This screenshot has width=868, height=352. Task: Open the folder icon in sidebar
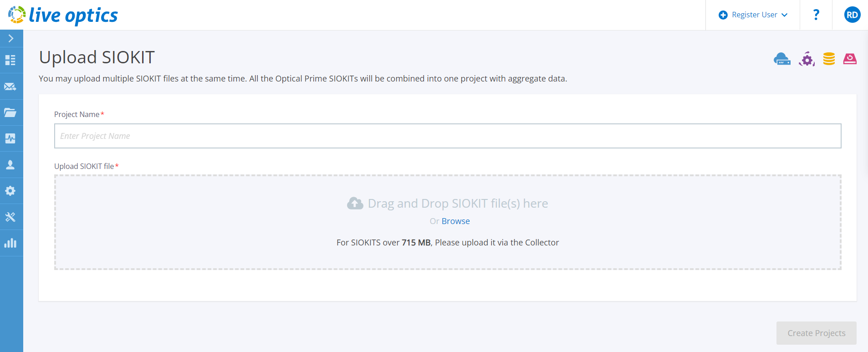(10, 112)
